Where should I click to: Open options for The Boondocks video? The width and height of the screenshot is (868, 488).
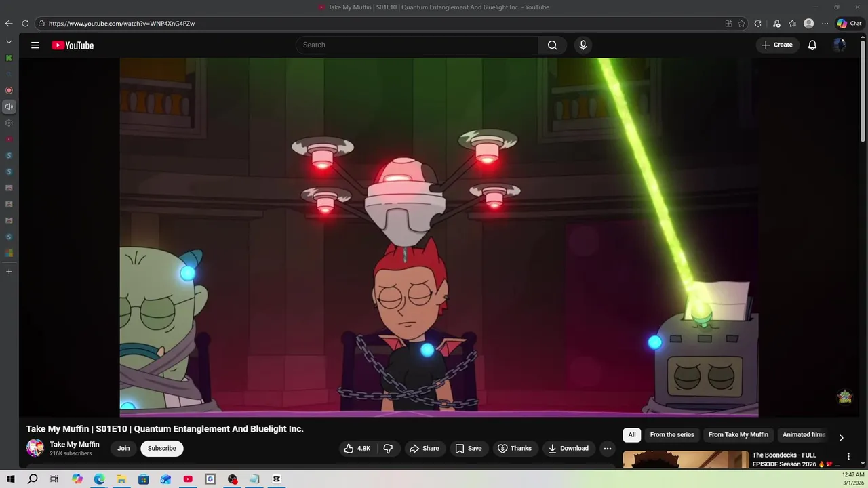[x=848, y=457]
